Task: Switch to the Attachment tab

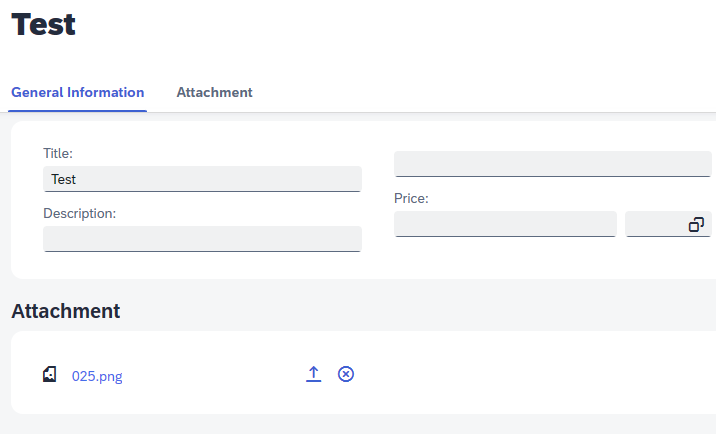Action: (x=215, y=92)
